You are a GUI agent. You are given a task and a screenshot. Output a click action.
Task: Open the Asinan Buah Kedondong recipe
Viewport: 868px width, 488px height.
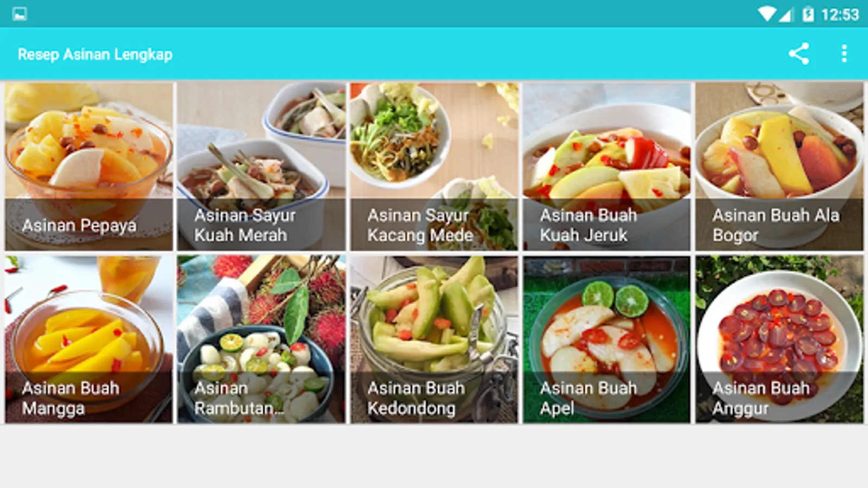(434, 339)
